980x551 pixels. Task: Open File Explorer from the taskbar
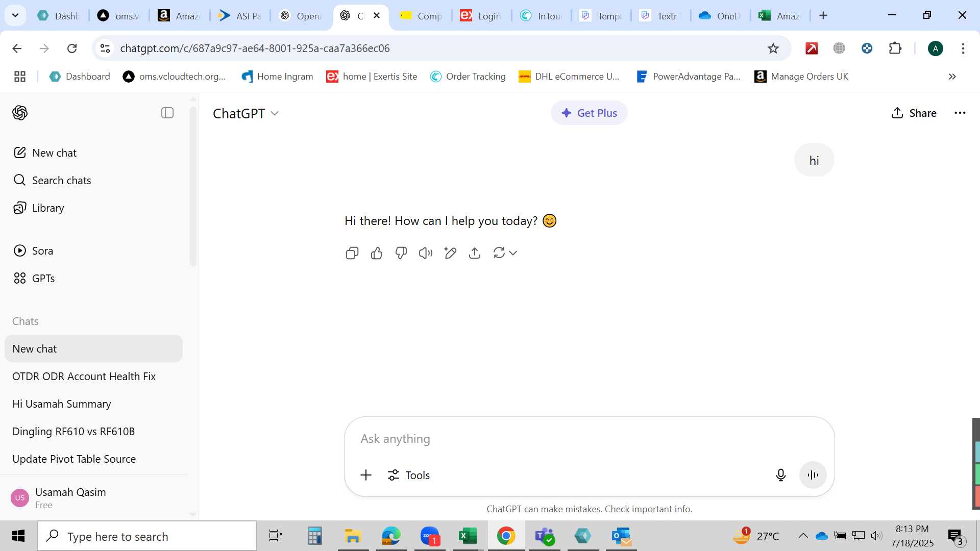click(353, 536)
